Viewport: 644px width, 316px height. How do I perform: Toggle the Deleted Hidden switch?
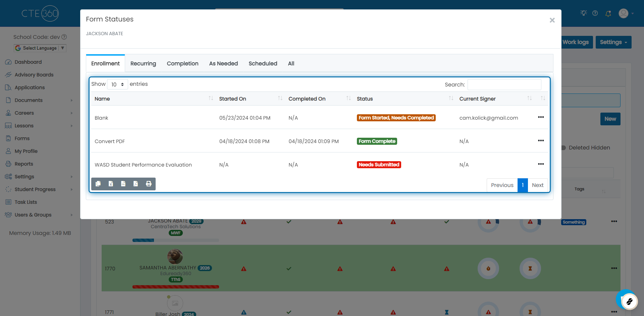coord(564,148)
